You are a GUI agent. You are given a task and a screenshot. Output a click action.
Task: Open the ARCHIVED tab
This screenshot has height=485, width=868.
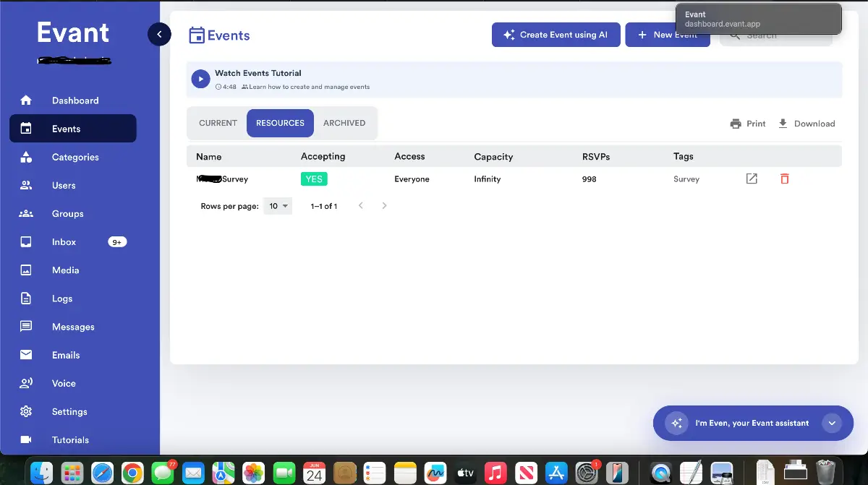coord(344,123)
